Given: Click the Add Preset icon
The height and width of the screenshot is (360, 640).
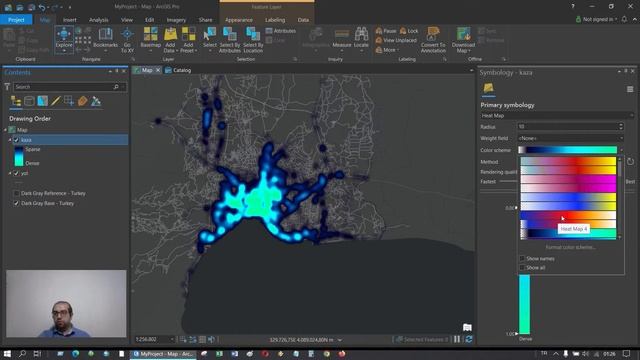Looking at the screenshot, I should [188, 35].
